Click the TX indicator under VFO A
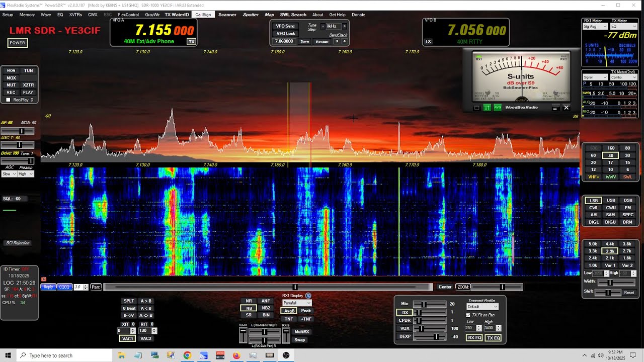 [x=191, y=42]
